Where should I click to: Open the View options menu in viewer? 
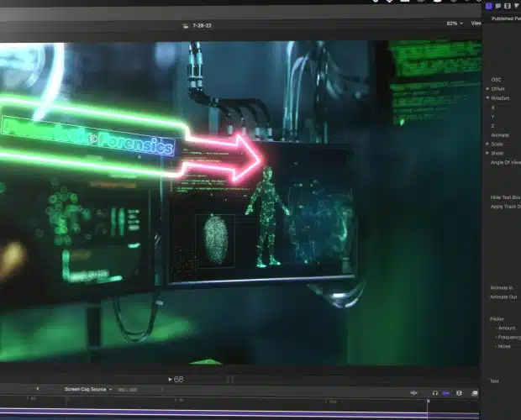coord(476,24)
